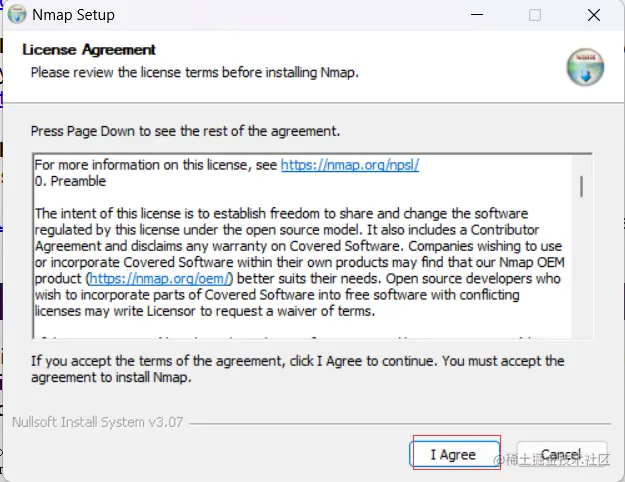Image resolution: width=625 pixels, height=482 pixels.
Task: Click the greyed-out maximize button
Action: point(535,15)
